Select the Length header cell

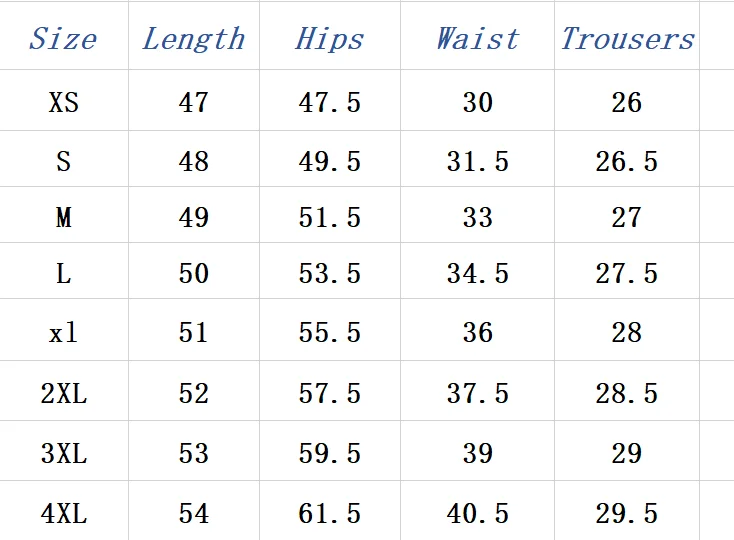tap(193, 39)
